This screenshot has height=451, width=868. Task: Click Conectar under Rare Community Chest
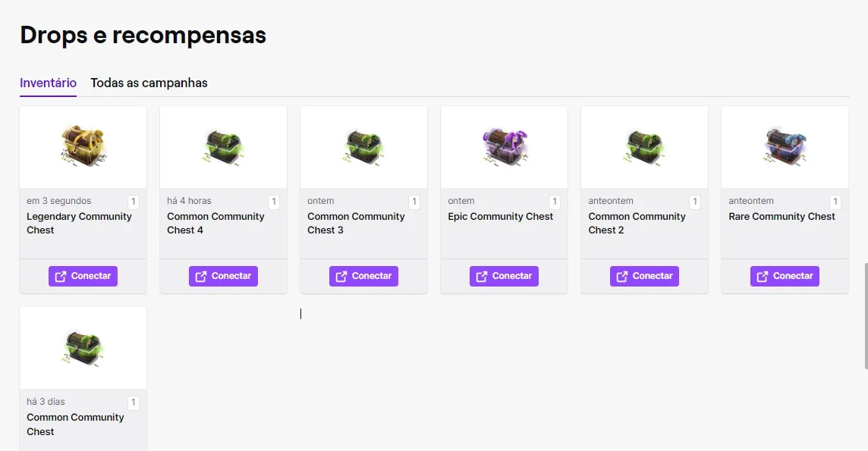(785, 276)
